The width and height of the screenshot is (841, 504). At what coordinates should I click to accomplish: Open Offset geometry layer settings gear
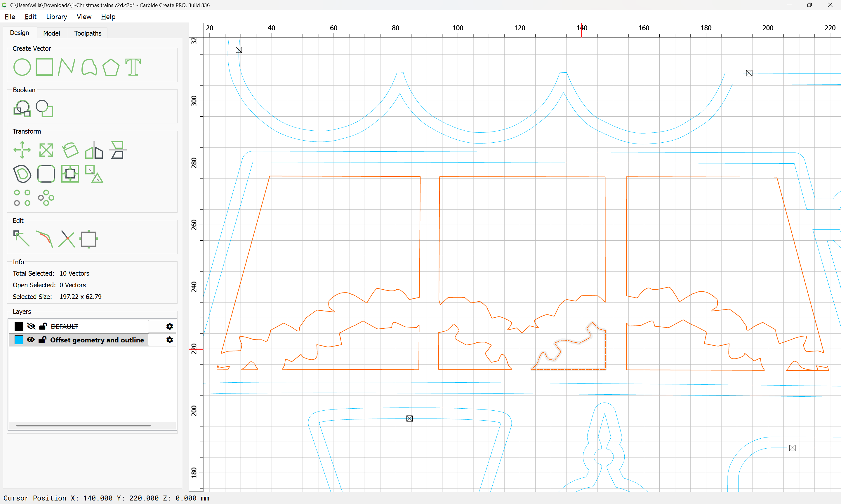click(169, 339)
